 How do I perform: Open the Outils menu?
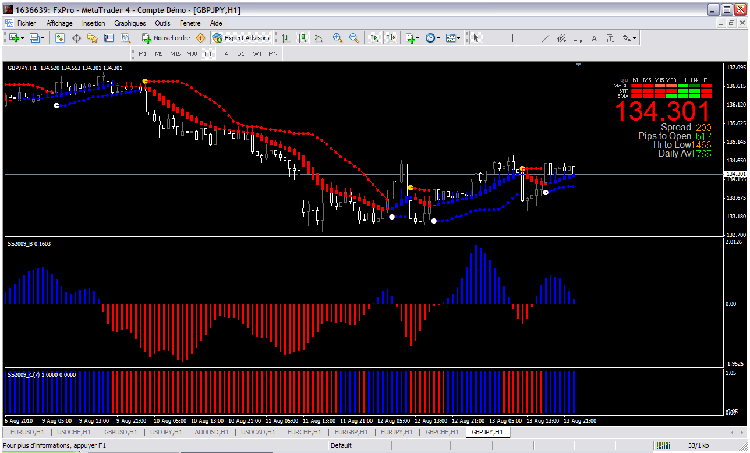163,22
